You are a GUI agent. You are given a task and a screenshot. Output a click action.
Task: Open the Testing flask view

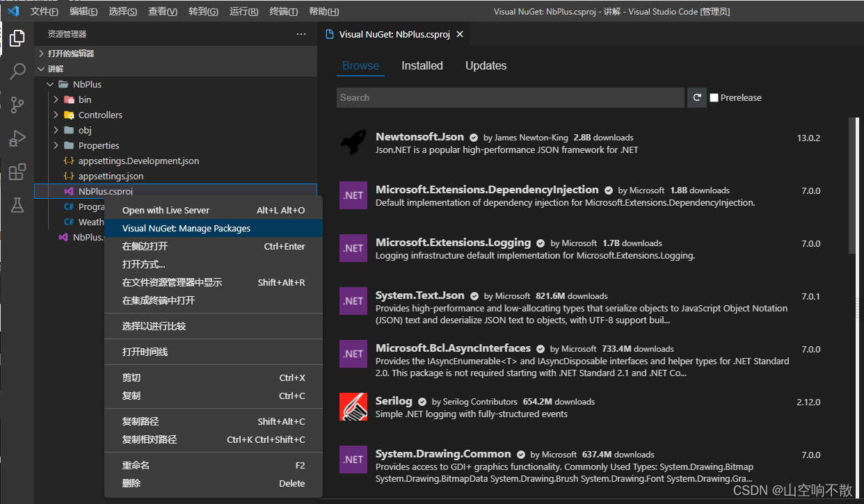tap(17, 205)
